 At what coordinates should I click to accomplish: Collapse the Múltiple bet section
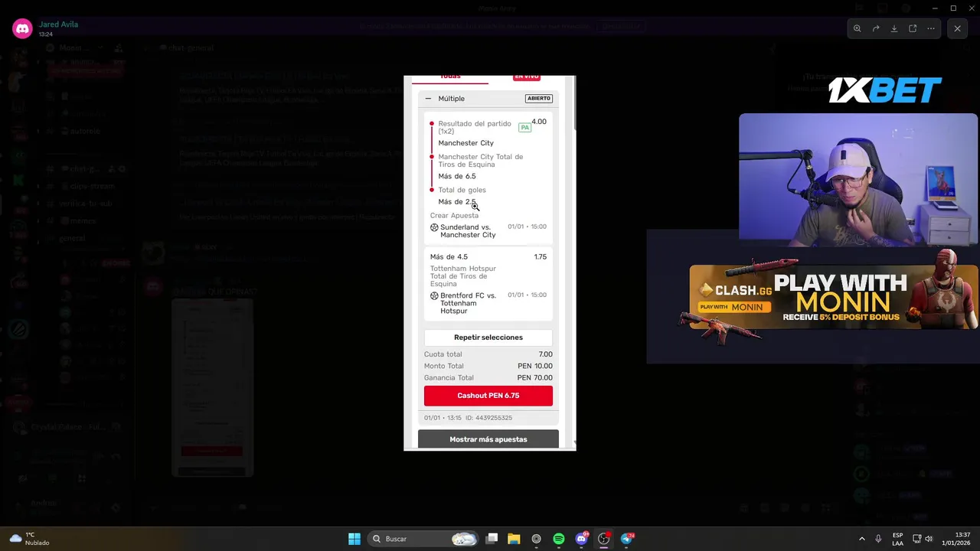pos(428,99)
